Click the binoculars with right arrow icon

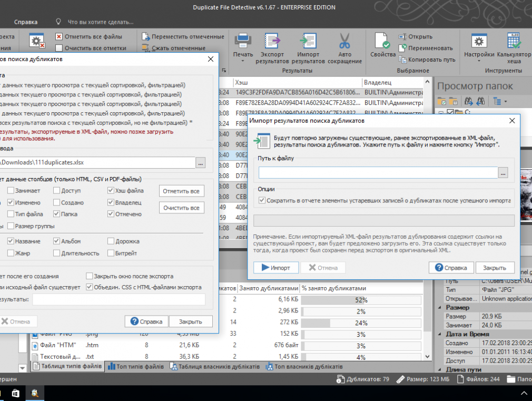click(x=469, y=101)
